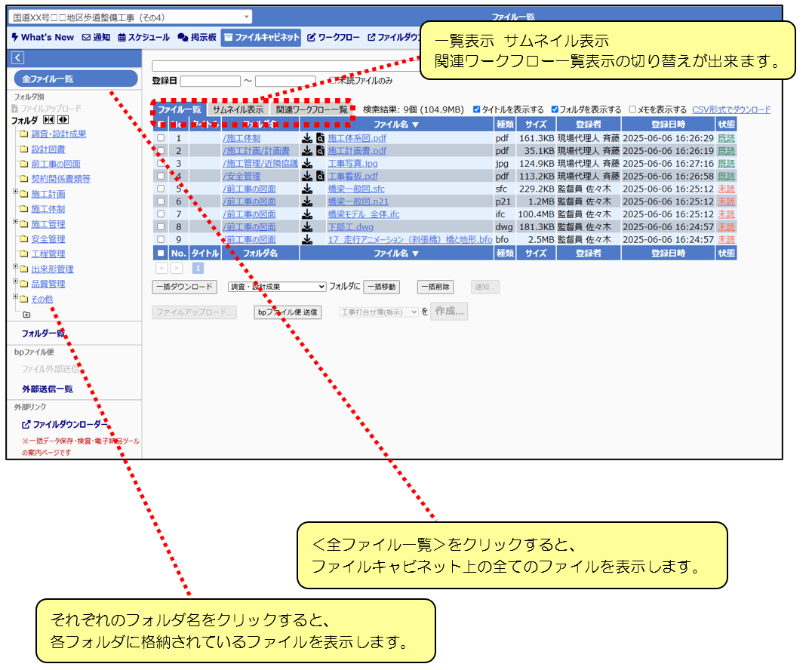
Task: Expand the 施工計画 folder in the tree
Action: [16, 192]
